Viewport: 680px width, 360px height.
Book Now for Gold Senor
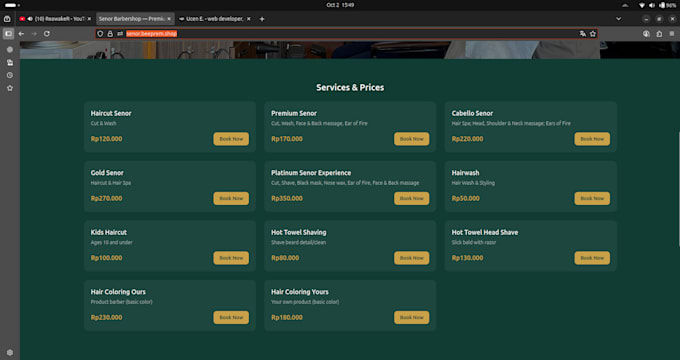coord(231,198)
